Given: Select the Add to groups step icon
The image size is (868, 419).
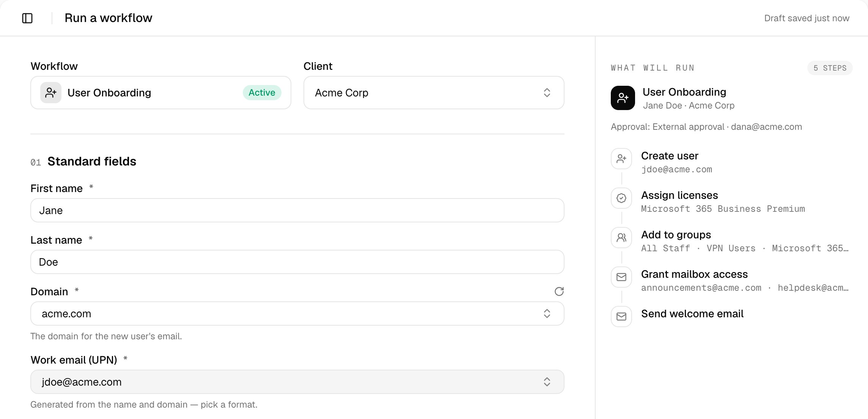Looking at the screenshot, I should coord(621,238).
